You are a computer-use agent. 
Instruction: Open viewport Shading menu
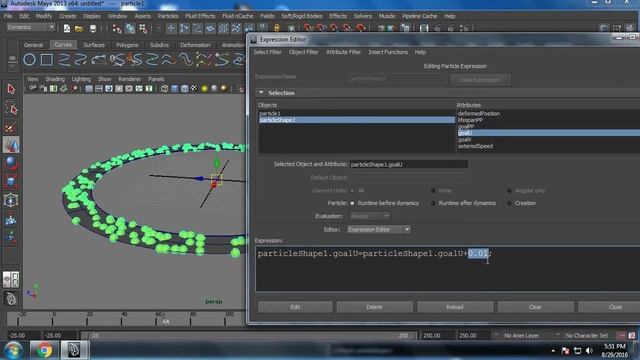point(55,79)
